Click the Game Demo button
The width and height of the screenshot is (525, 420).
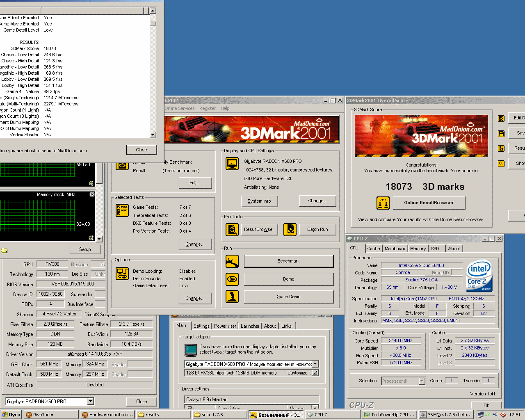pos(289,297)
